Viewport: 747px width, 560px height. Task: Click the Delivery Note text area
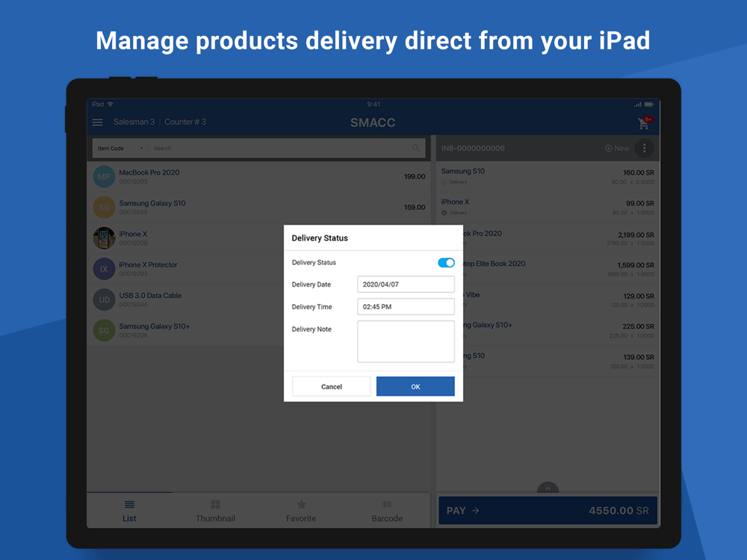tap(406, 341)
